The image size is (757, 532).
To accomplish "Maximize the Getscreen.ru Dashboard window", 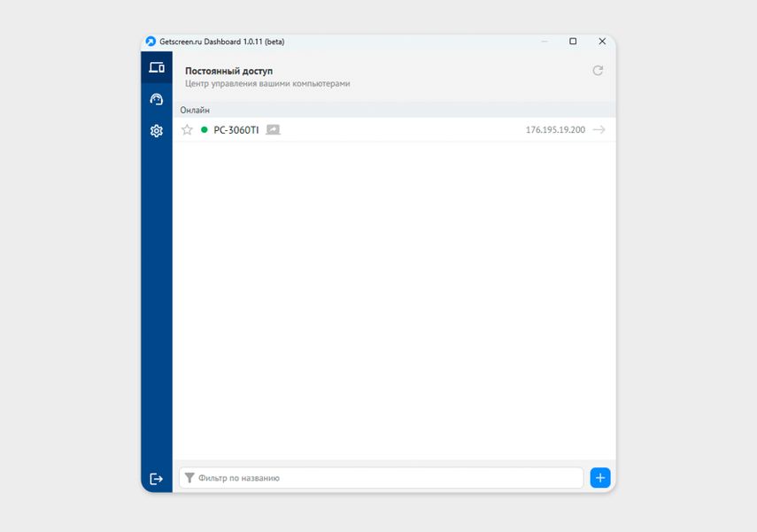I will (x=573, y=41).
